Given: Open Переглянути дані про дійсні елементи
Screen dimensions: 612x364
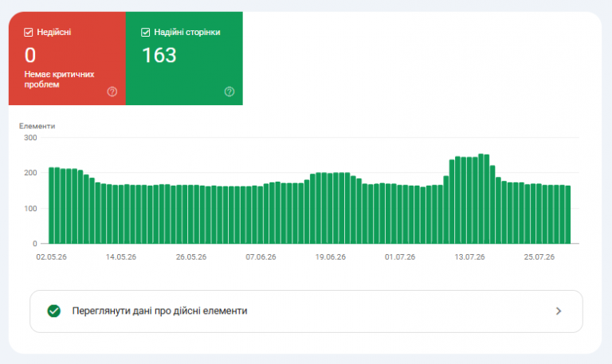Looking at the screenshot, I should [306, 311].
